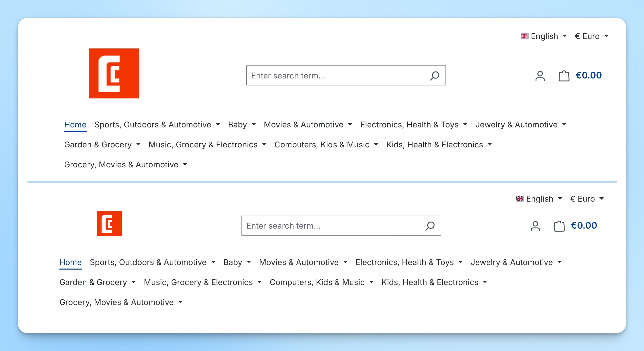644x351 pixels.
Task: Expand upper Garden & Grocery category
Action: click(102, 145)
